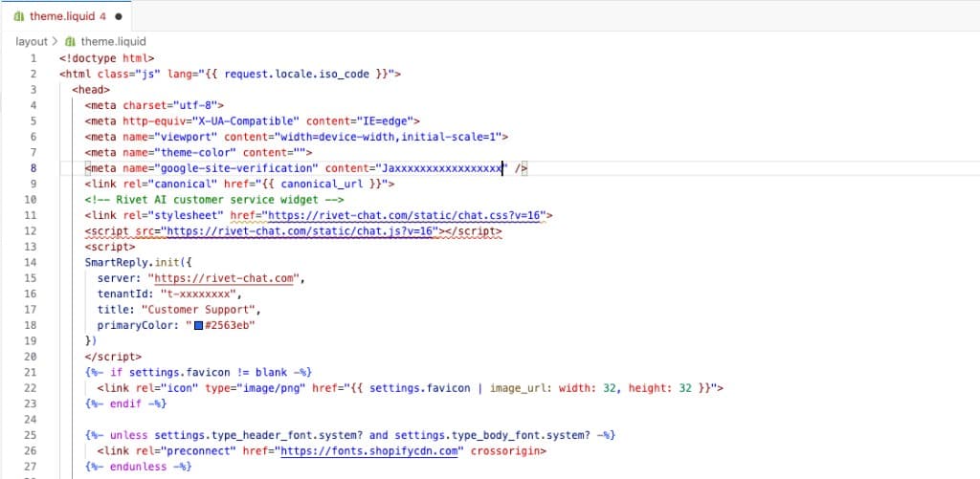
Task: Click the Rivet AI customer service widget comment
Action: click(x=214, y=200)
